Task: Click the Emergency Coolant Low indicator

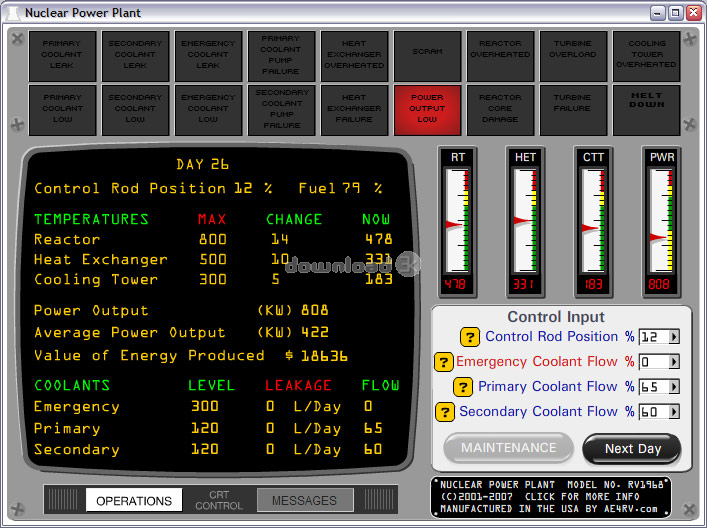Action: pos(208,110)
